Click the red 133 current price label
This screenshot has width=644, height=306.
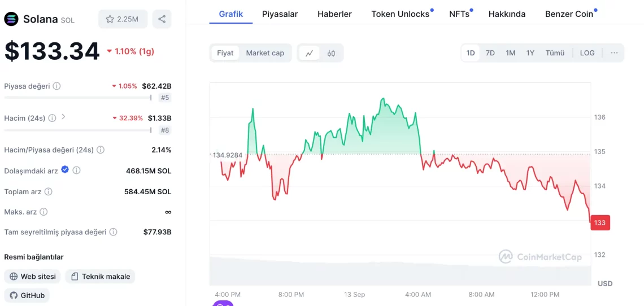point(600,222)
